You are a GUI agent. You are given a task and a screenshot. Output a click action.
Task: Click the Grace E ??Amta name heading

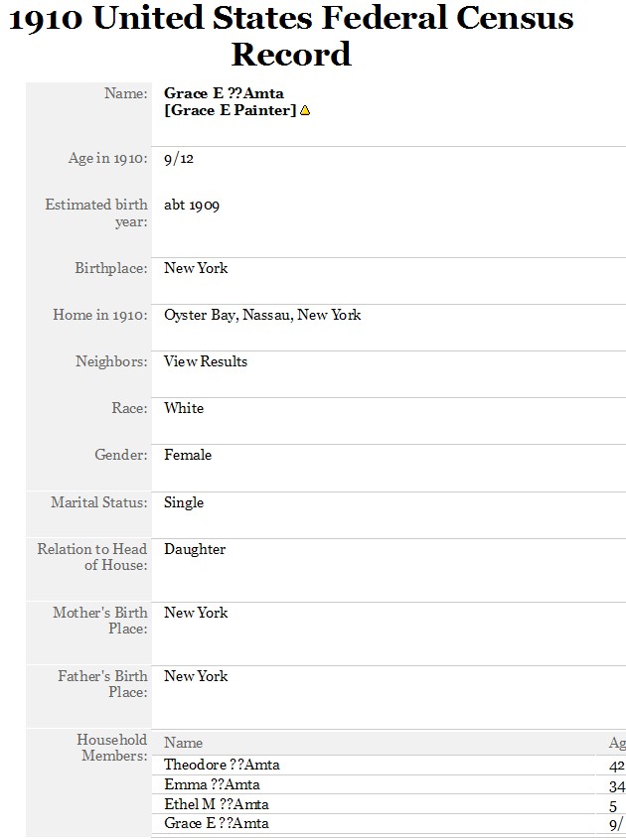point(224,93)
